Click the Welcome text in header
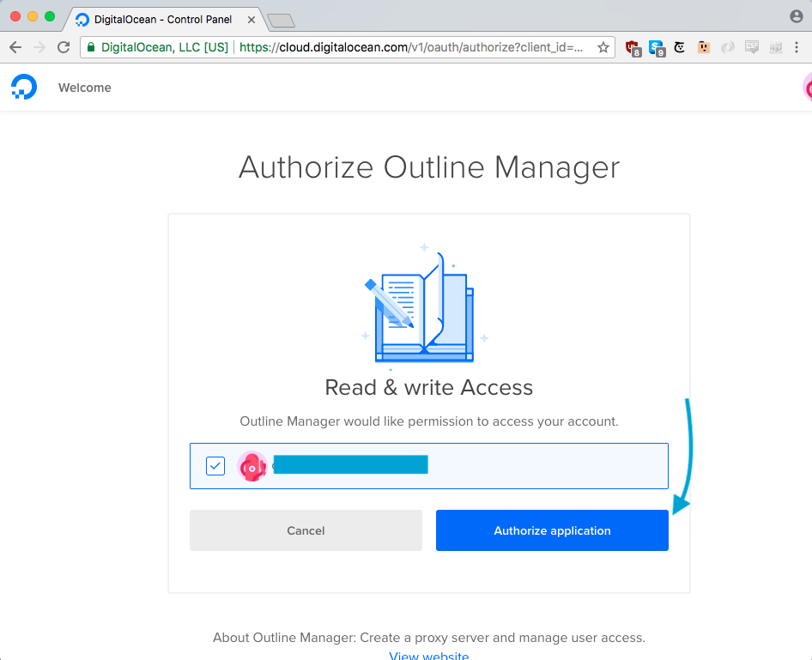Image resolution: width=812 pixels, height=660 pixels. point(84,88)
